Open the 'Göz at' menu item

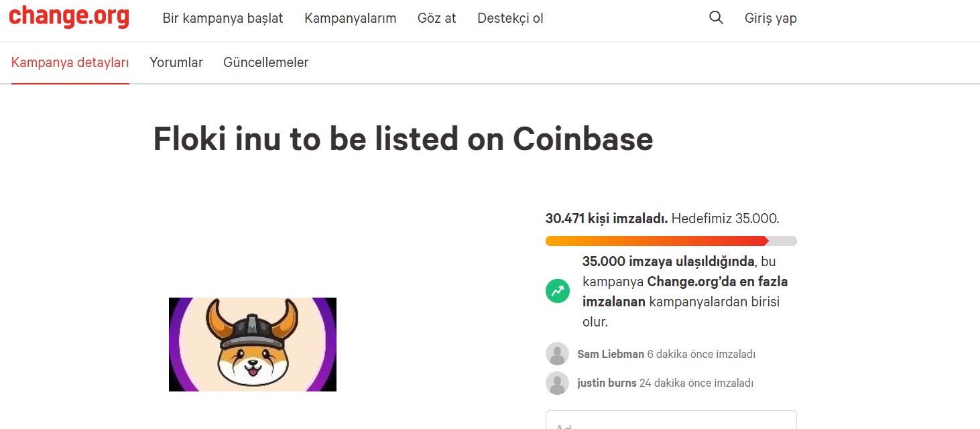pos(436,18)
